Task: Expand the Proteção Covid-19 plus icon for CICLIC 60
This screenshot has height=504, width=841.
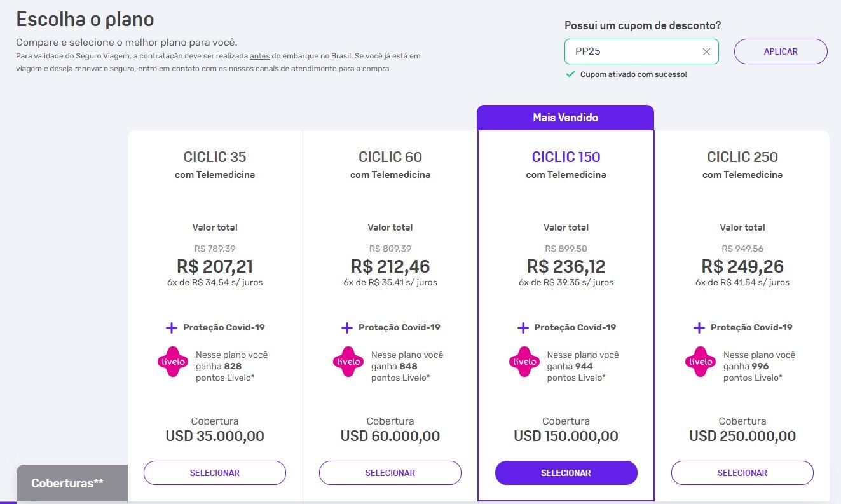Action: pyautogui.click(x=346, y=328)
